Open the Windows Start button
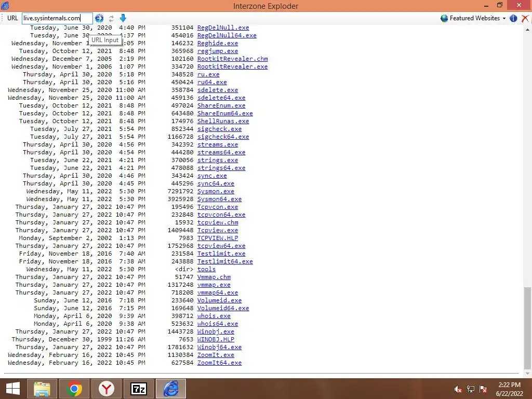 pos(13,389)
